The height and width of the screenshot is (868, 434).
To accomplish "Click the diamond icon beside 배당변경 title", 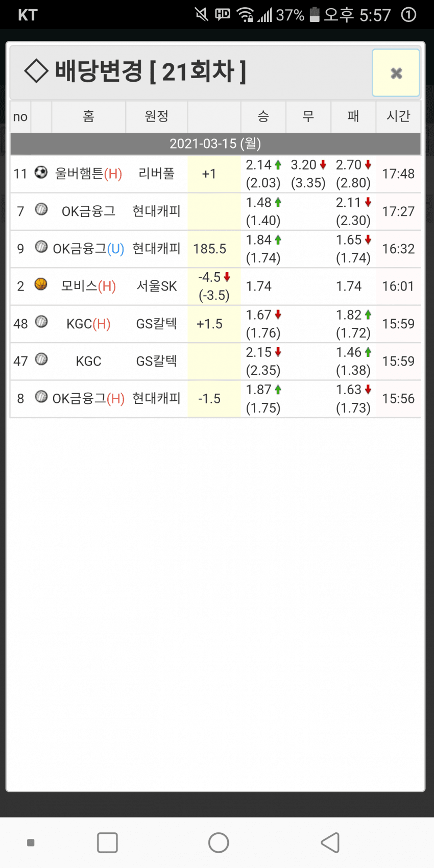I will [36, 71].
